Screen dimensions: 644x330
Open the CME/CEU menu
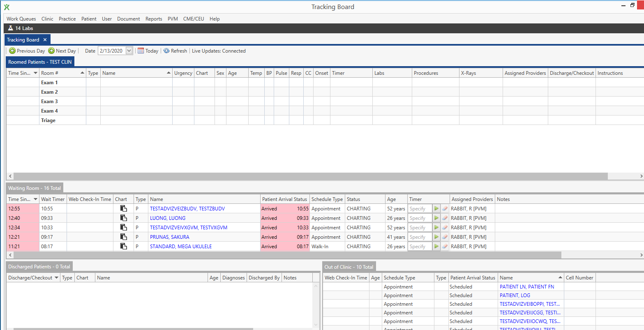194,19
